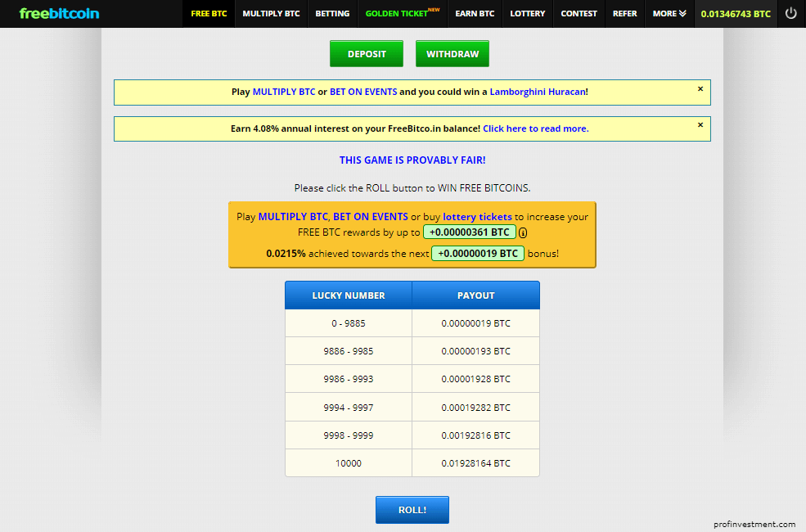The width and height of the screenshot is (806, 532).
Task: Select the 0.00019282 BTC payout cell
Action: click(476, 408)
